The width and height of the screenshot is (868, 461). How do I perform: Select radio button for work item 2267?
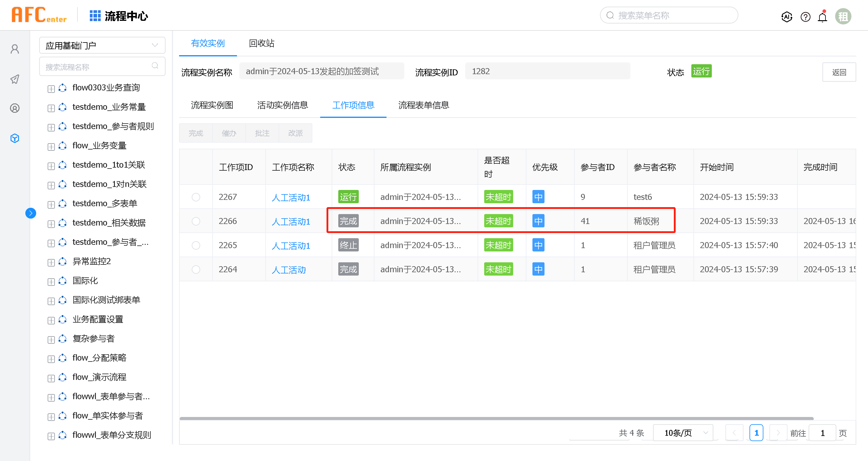click(x=196, y=197)
